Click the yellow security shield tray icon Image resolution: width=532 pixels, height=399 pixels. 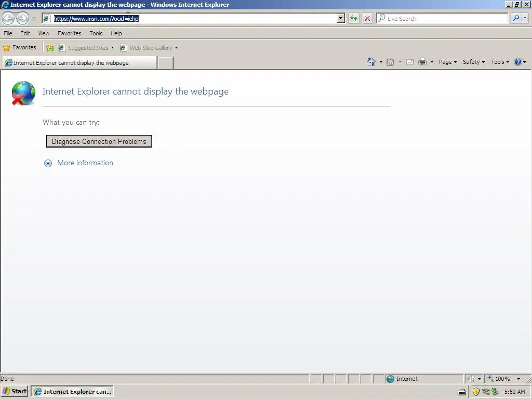click(x=476, y=392)
